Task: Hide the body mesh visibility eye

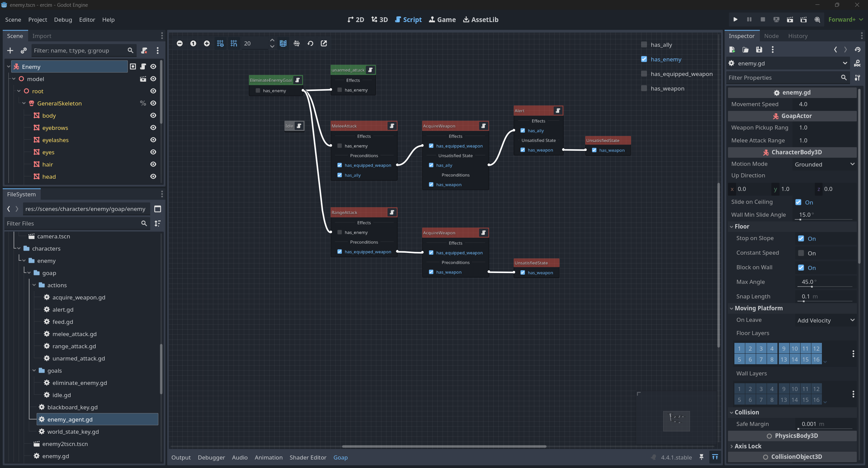Action: point(153,116)
